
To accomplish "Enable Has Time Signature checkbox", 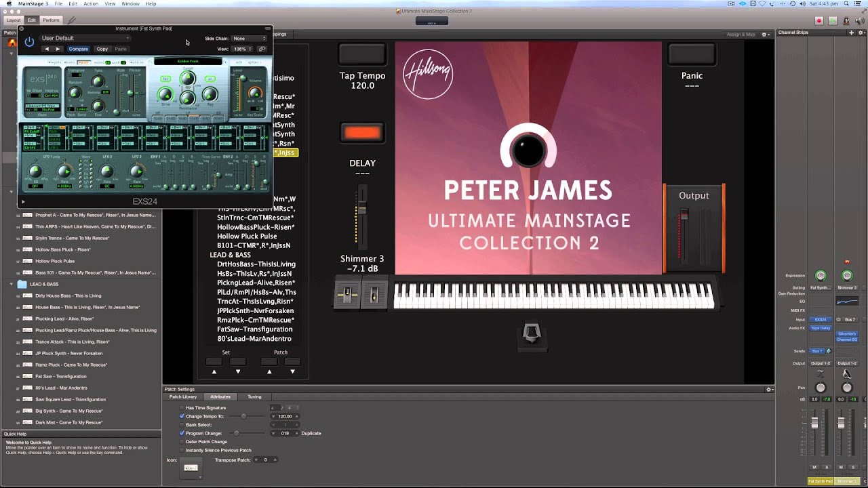I will click(x=182, y=408).
